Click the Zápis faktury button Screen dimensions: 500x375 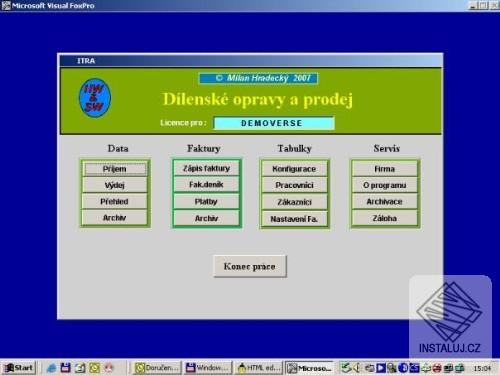pyautogui.click(x=206, y=168)
